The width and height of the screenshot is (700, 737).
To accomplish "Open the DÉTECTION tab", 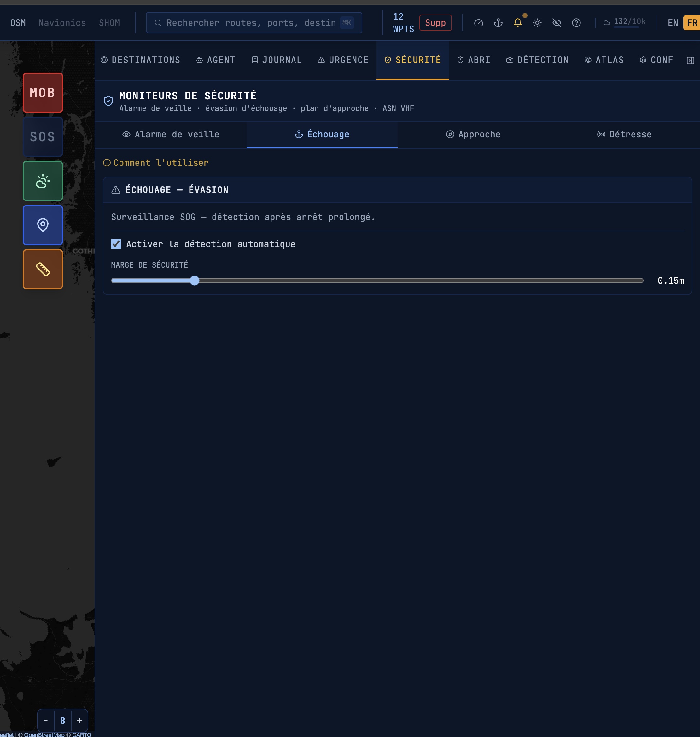I will click(537, 60).
